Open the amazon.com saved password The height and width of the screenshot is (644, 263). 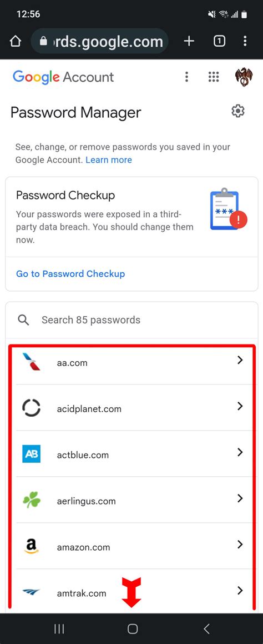click(x=131, y=547)
